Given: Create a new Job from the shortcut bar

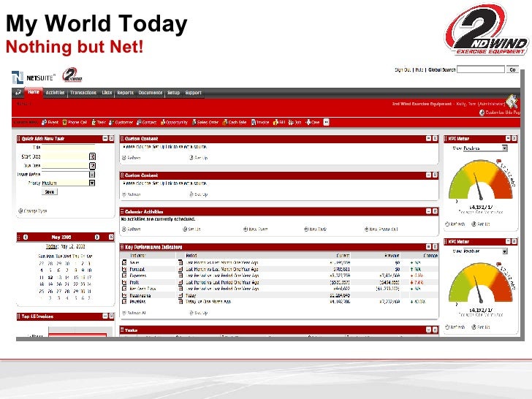Looking at the screenshot, I should pos(294,122).
